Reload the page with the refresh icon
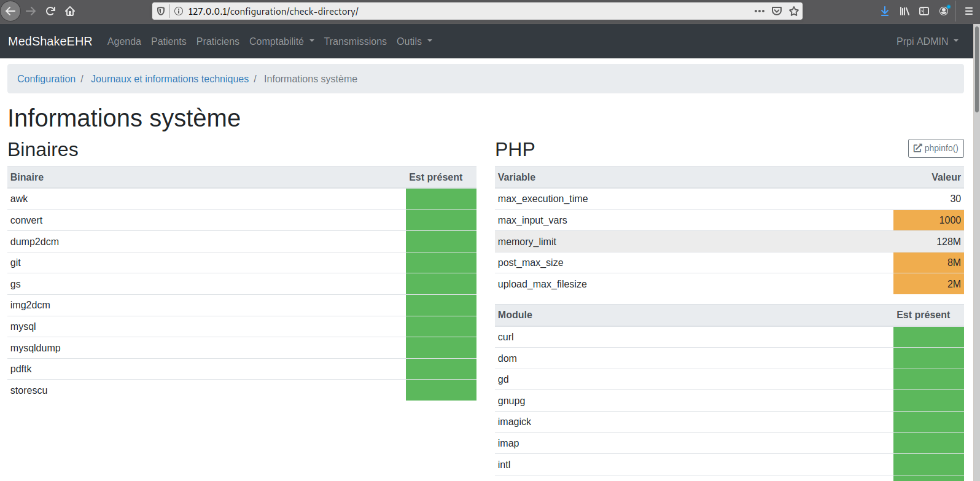980x481 pixels. pyautogui.click(x=50, y=11)
